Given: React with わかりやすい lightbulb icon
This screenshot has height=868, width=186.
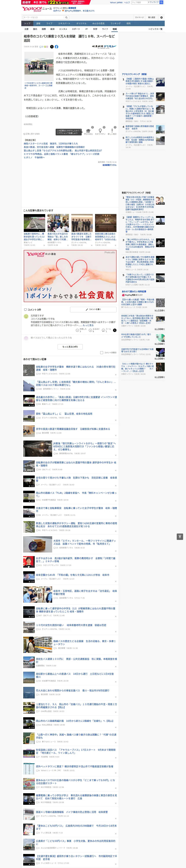Looking at the screenshot, I should 100,131.
